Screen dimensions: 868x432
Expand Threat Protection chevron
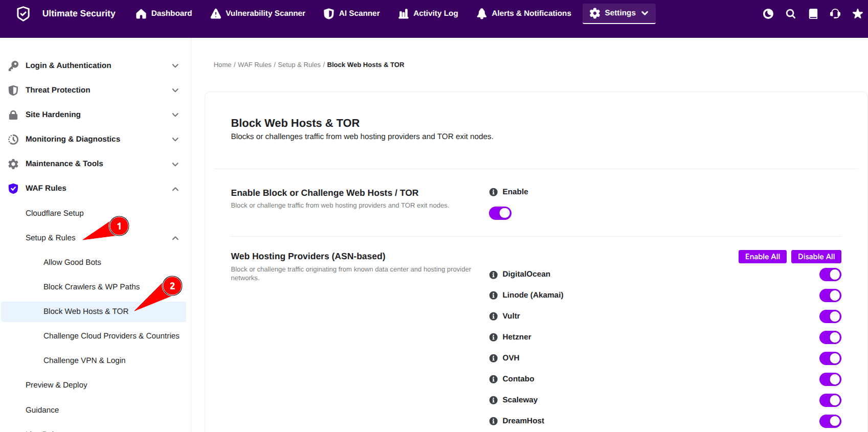[175, 90]
